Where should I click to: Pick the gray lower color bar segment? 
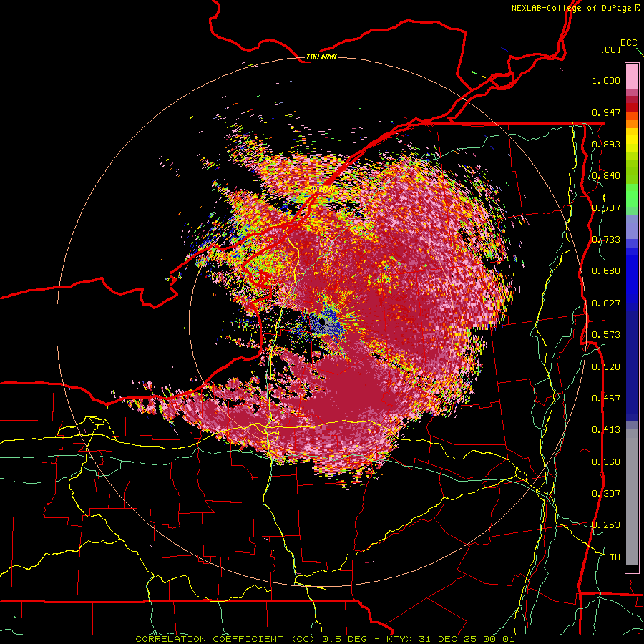click(x=632, y=497)
